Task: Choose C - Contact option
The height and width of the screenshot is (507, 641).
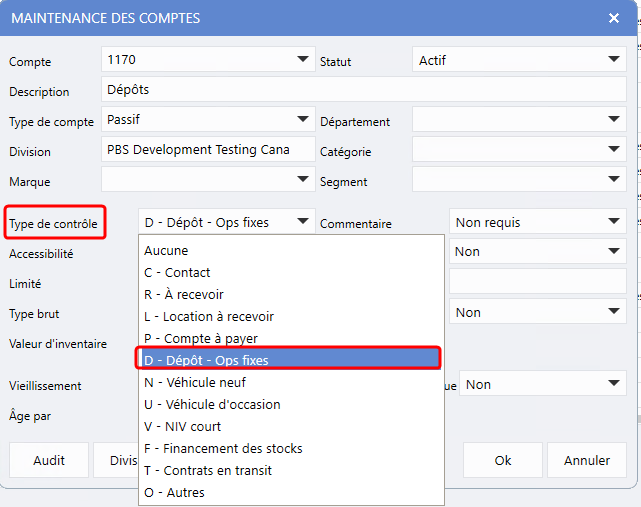Action: [291, 272]
